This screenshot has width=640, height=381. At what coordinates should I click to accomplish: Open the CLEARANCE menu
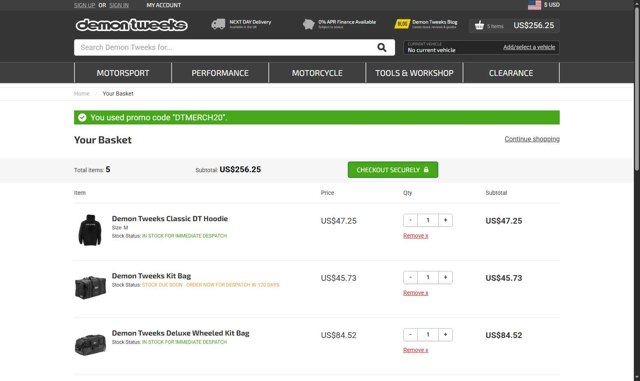pyautogui.click(x=511, y=73)
